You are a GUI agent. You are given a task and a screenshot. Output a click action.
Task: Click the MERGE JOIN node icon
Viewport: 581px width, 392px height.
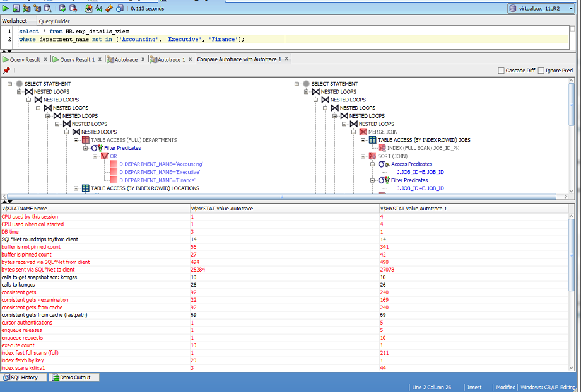(x=363, y=132)
